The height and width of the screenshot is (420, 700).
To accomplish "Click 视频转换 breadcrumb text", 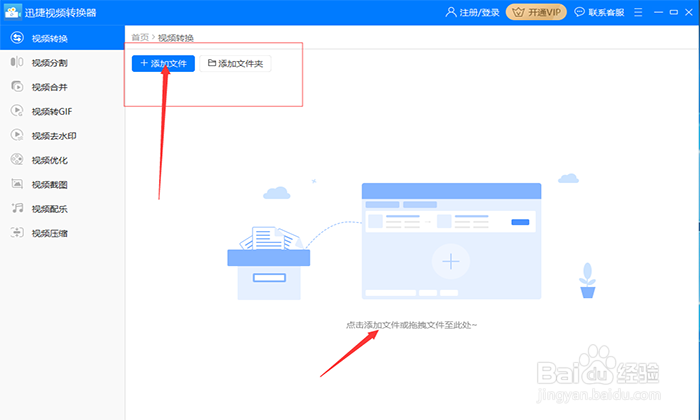I will point(176,38).
